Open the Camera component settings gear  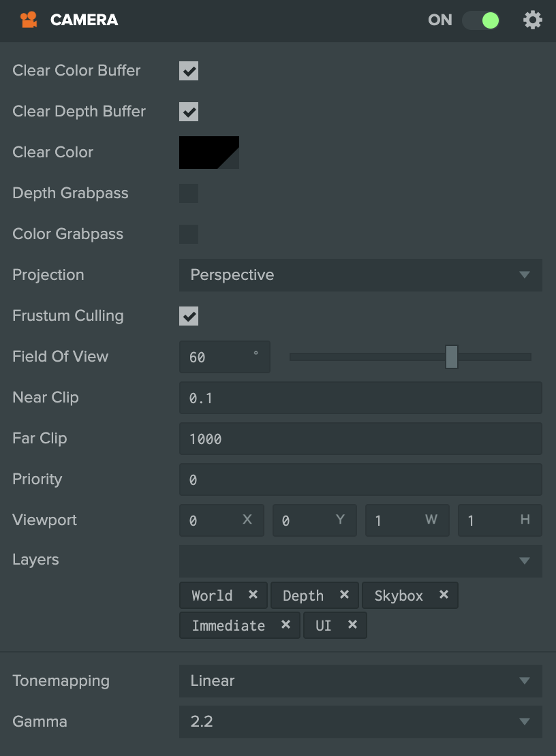click(532, 20)
